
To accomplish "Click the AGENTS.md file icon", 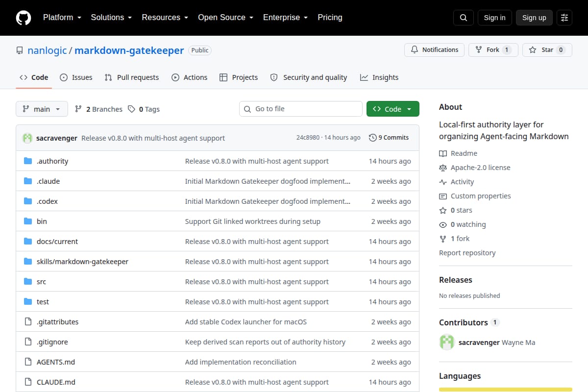I will point(28,362).
